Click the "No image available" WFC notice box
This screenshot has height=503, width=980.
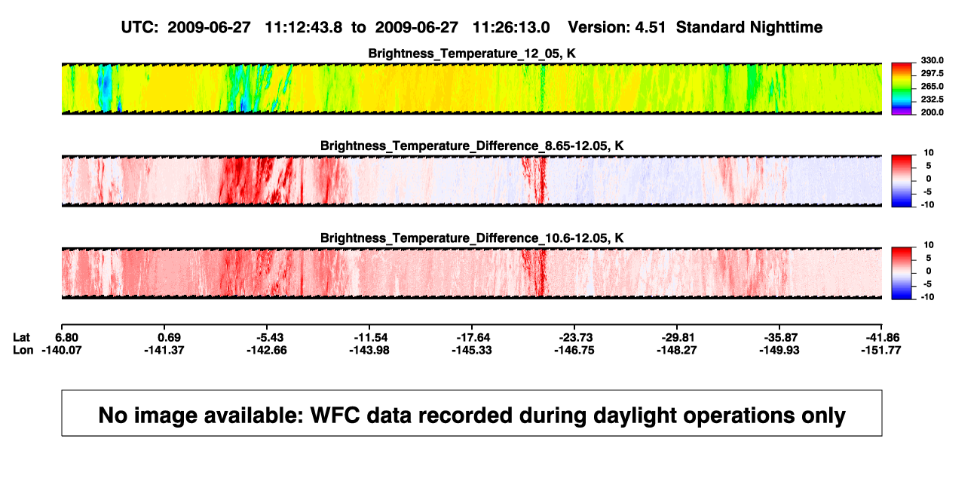pyautogui.click(x=472, y=413)
